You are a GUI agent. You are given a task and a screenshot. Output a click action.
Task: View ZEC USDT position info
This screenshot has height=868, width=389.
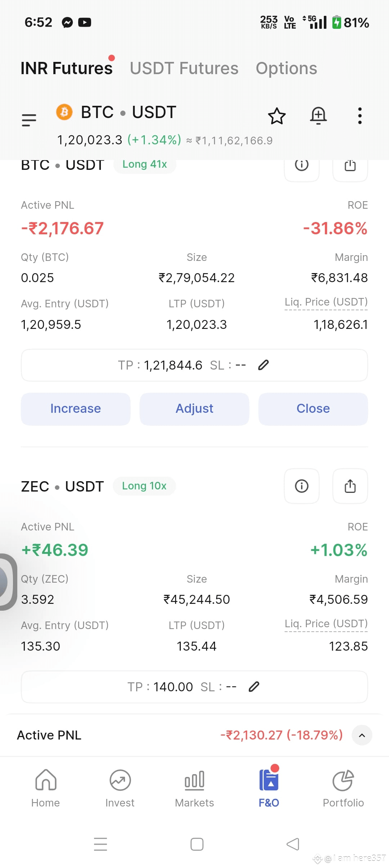pyautogui.click(x=301, y=486)
